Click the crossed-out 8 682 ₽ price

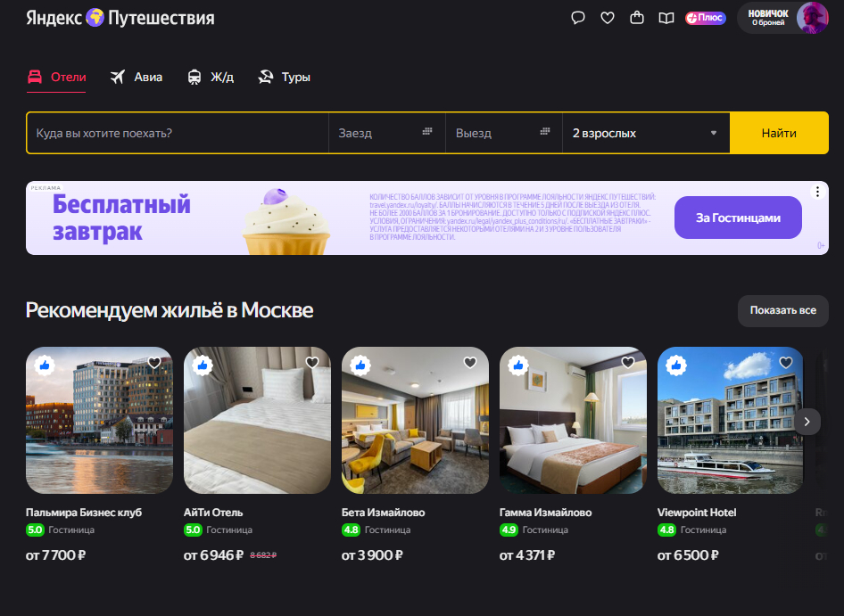(x=263, y=555)
